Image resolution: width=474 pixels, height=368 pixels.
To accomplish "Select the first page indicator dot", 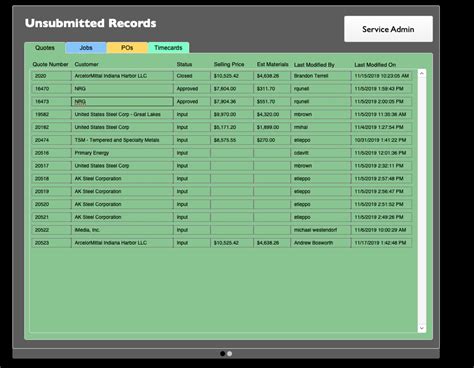I will coord(223,354).
